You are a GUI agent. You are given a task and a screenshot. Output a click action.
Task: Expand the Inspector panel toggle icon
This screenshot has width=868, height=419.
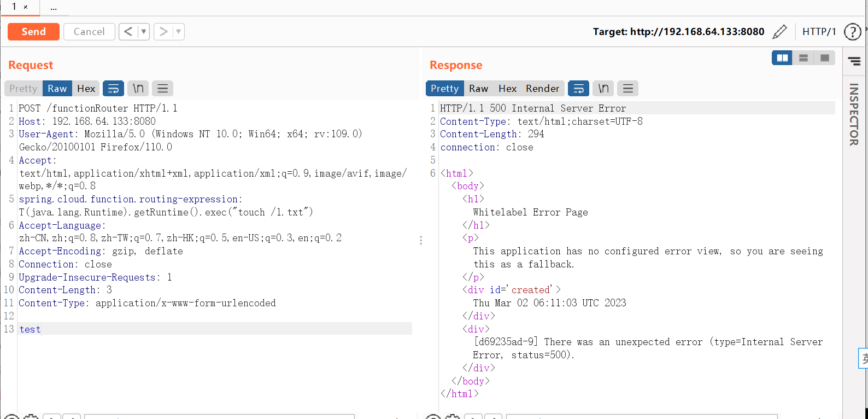[x=854, y=61]
